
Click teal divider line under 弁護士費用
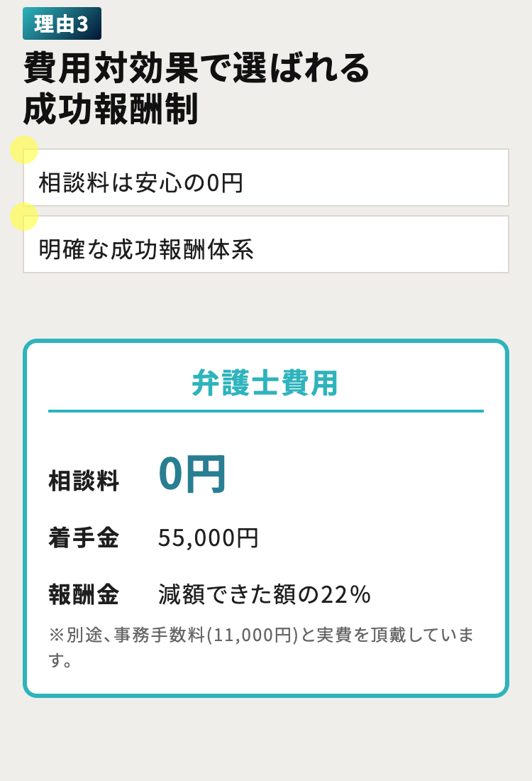pyautogui.click(x=266, y=411)
